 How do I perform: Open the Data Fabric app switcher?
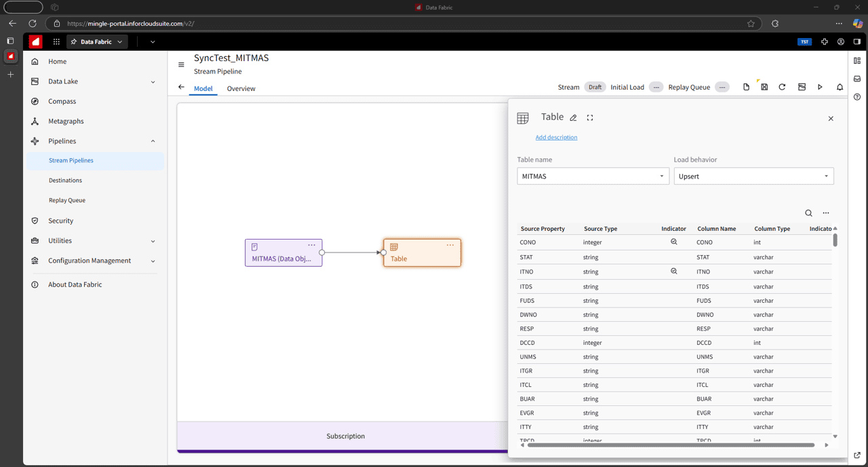pyautogui.click(x=97, y=41)
